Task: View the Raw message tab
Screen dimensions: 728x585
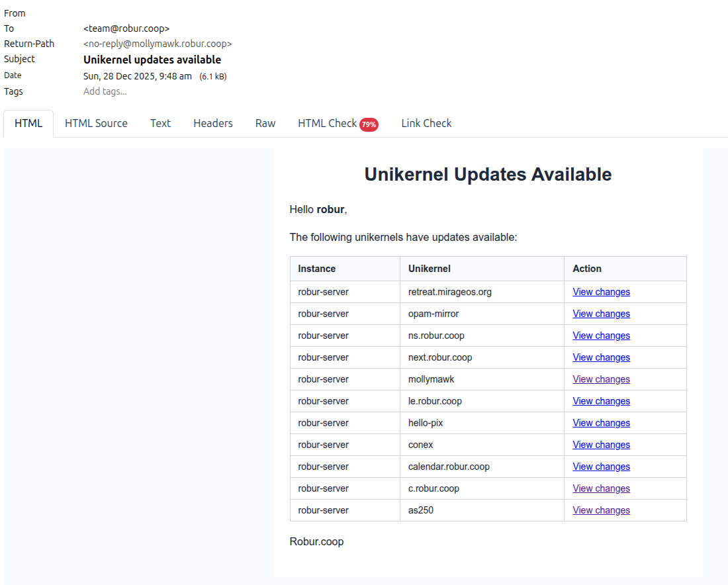Action: (x=265, y=123)
